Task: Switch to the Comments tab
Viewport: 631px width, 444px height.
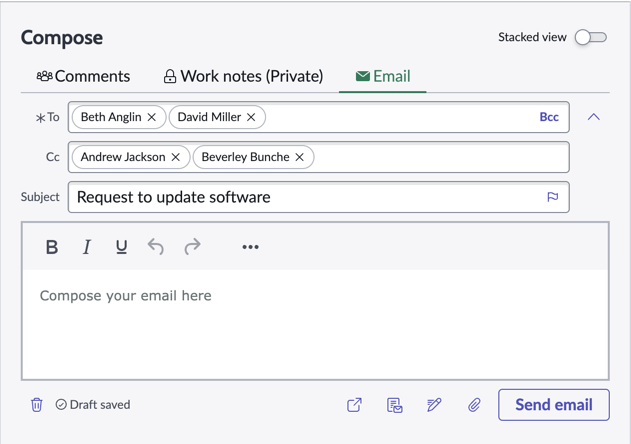Action: pyautogui.click(x=83, y=76)
